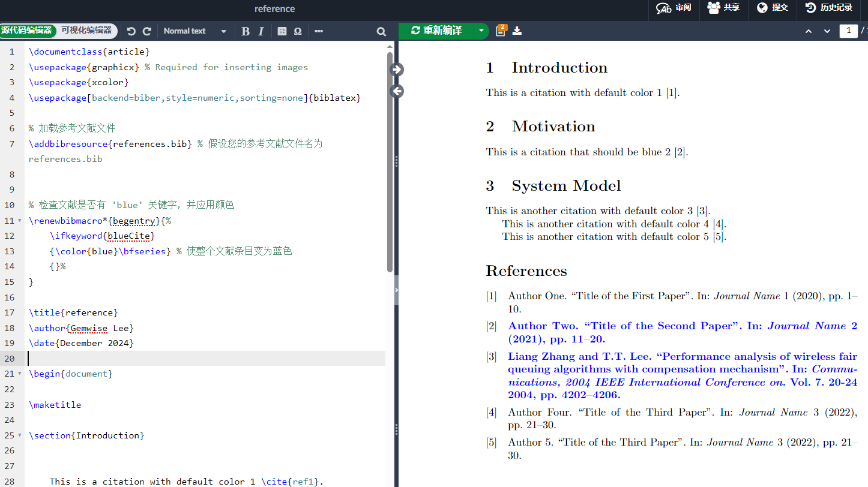Viewport: 868px width, 487px height.
Task: Click line 3 \usepackage{xcolor}
Action: 79,82
